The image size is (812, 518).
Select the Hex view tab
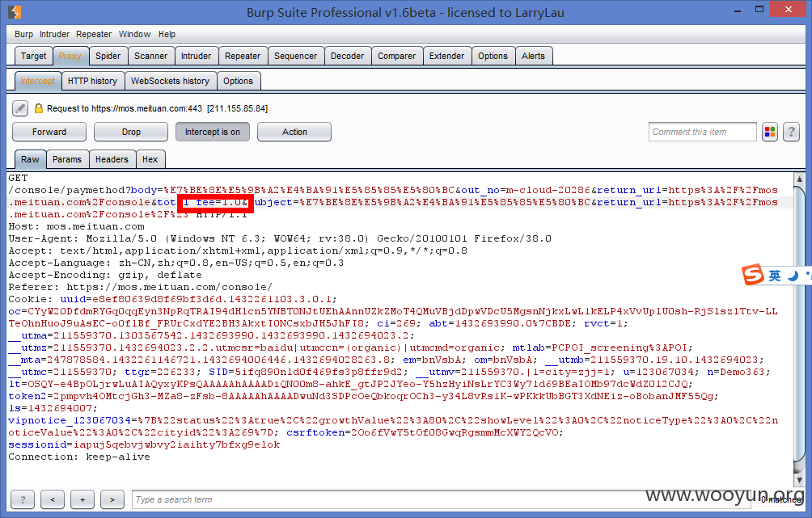click(150, 159)
